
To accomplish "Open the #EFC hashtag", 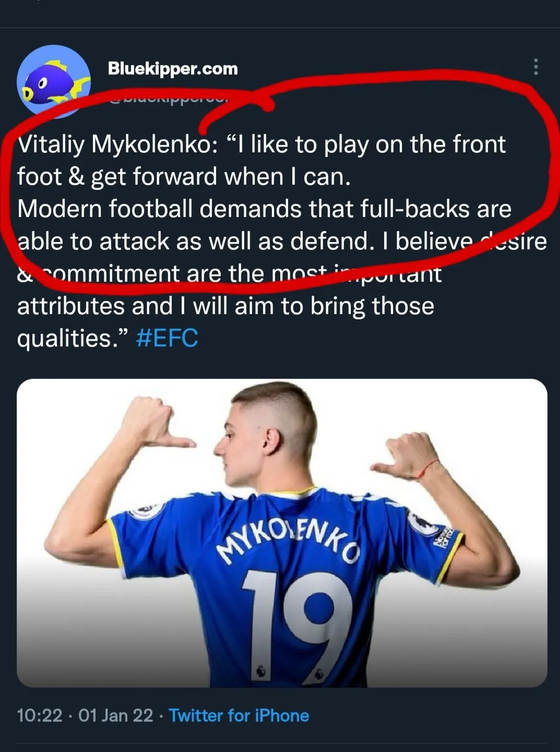I will point(167,338).
